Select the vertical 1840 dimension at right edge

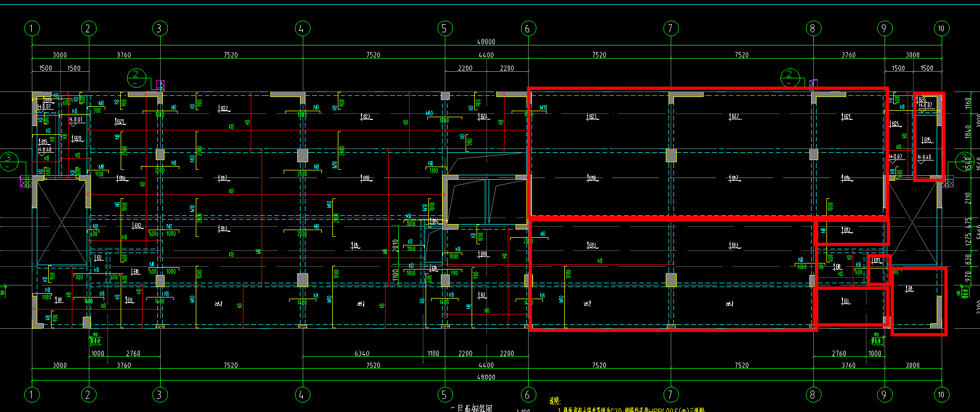click(x=968, y=132)
